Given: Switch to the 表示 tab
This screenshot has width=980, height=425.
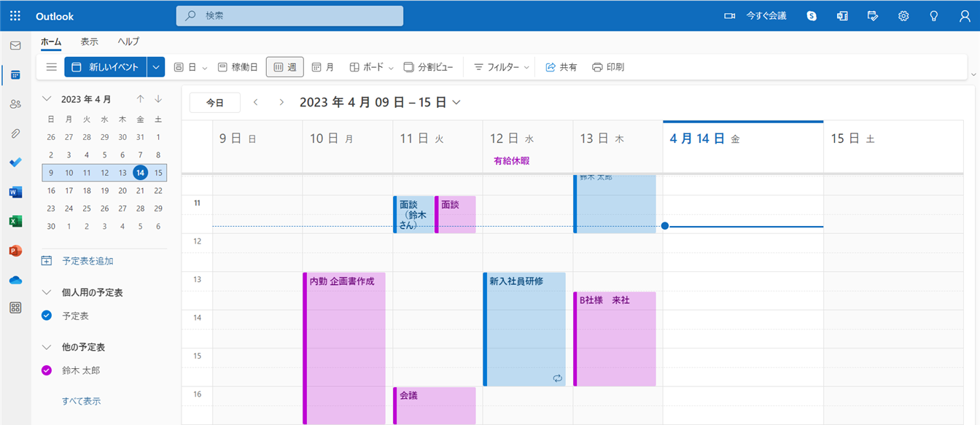Looking at the screenshot, I should coord(90,42).
